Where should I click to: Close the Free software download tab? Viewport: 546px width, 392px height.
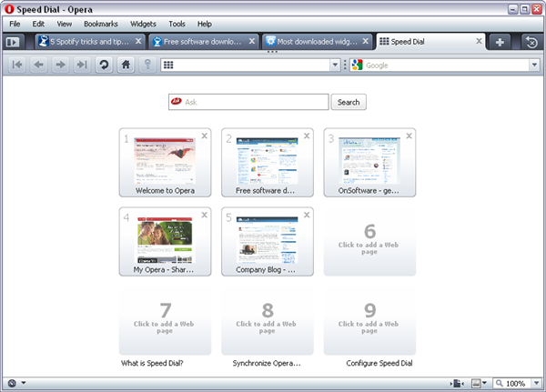tap(252, 42)
